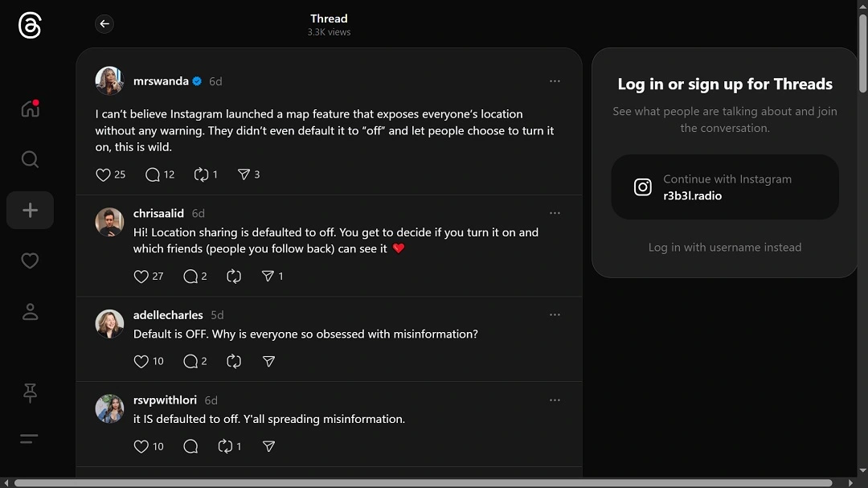Repost adellecharles's reply

[234, 361]
